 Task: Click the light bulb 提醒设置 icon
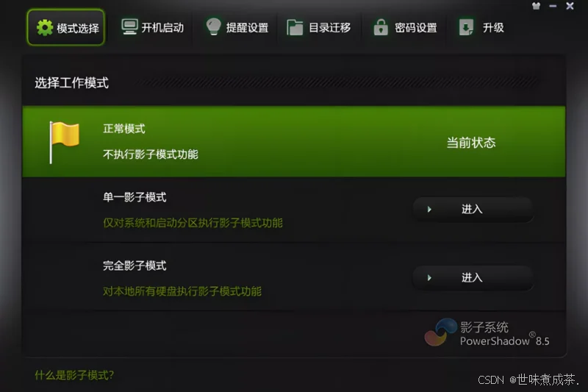[x=214, y=26]
